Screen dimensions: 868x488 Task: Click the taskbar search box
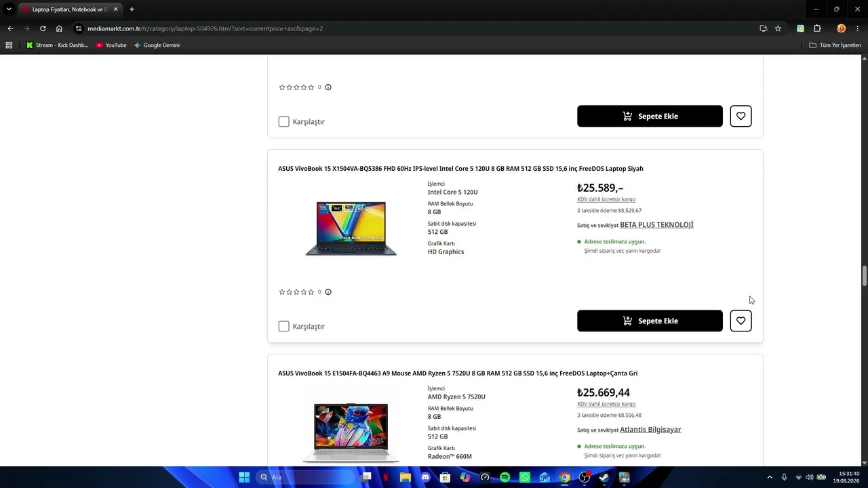(306, 477)
